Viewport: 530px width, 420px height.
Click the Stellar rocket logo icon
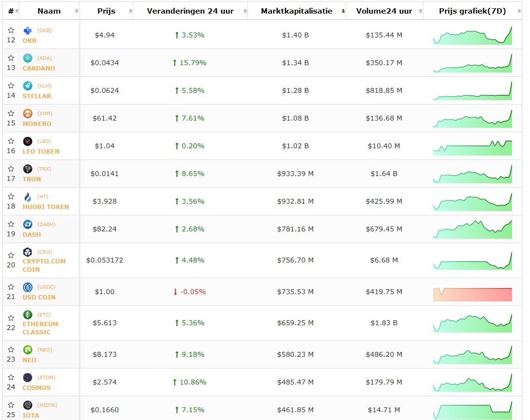click(x=28, y=86)
